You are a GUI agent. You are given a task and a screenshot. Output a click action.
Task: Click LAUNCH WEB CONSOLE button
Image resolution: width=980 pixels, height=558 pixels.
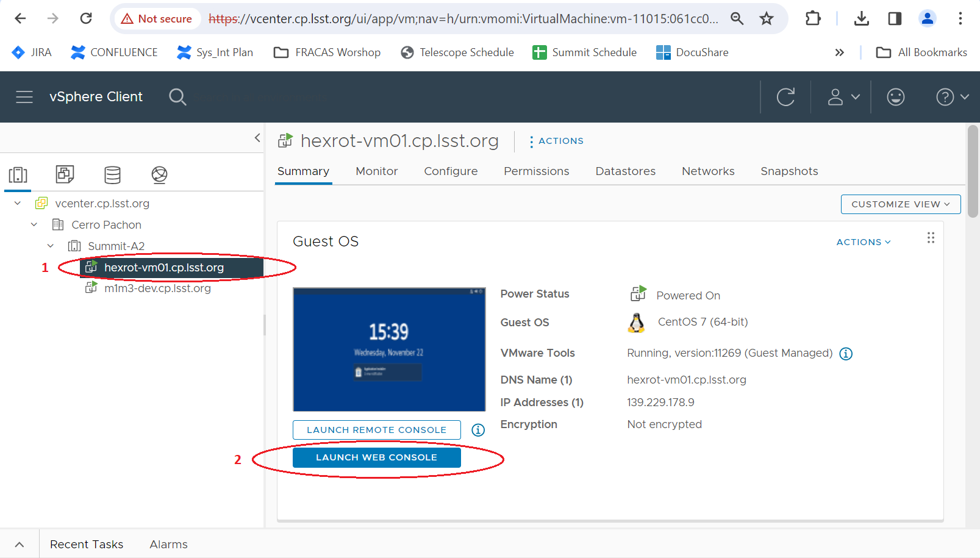[x=377, y=457]
